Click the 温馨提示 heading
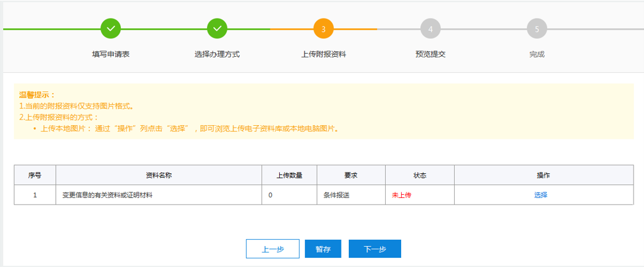This screenshot has height=267, width=644. pyautogui.click(x=37, y=95)
